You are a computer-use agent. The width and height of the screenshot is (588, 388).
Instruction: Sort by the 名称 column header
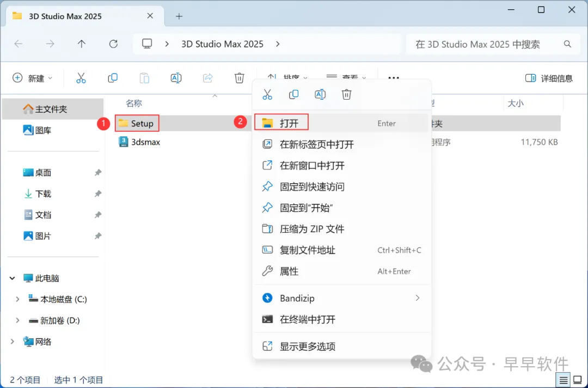tap(133, 103)
